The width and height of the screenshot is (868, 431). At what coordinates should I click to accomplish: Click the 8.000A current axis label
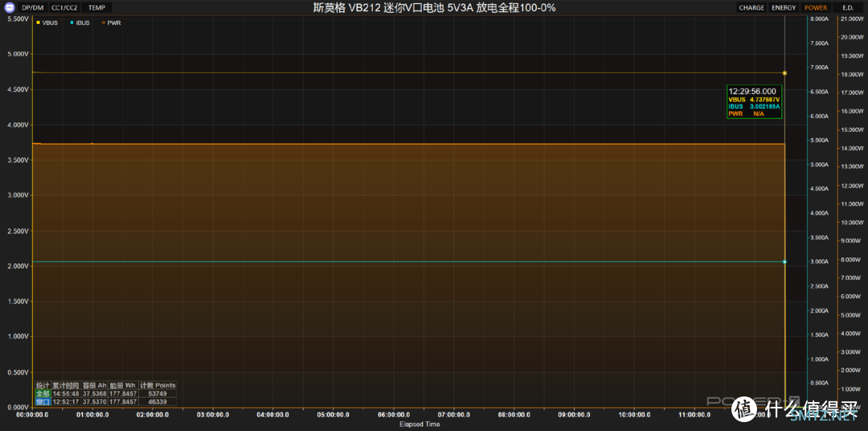pyautogui.click(x=819, y=18)
